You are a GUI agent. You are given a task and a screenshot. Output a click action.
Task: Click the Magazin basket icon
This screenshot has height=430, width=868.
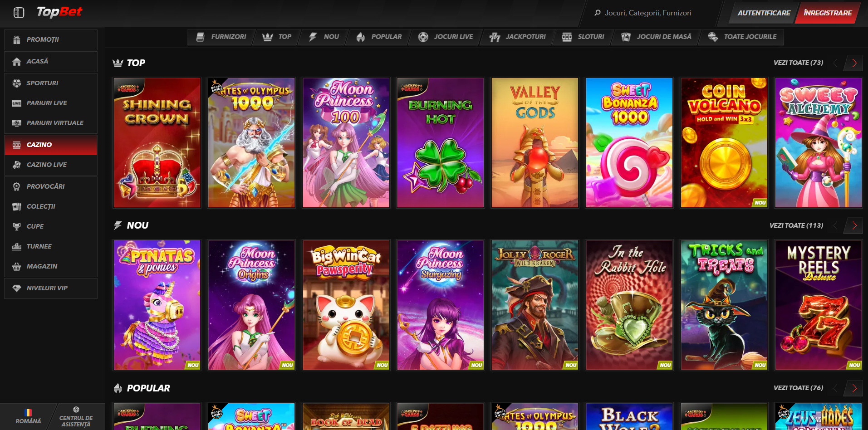(x=17, y=267)
